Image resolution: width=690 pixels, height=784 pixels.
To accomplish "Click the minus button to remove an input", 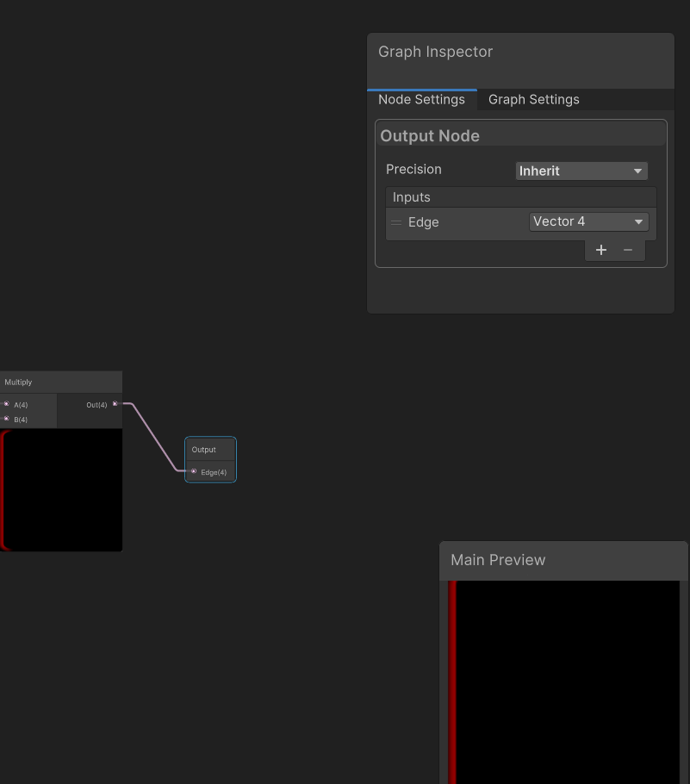I will tap(628, 250).
